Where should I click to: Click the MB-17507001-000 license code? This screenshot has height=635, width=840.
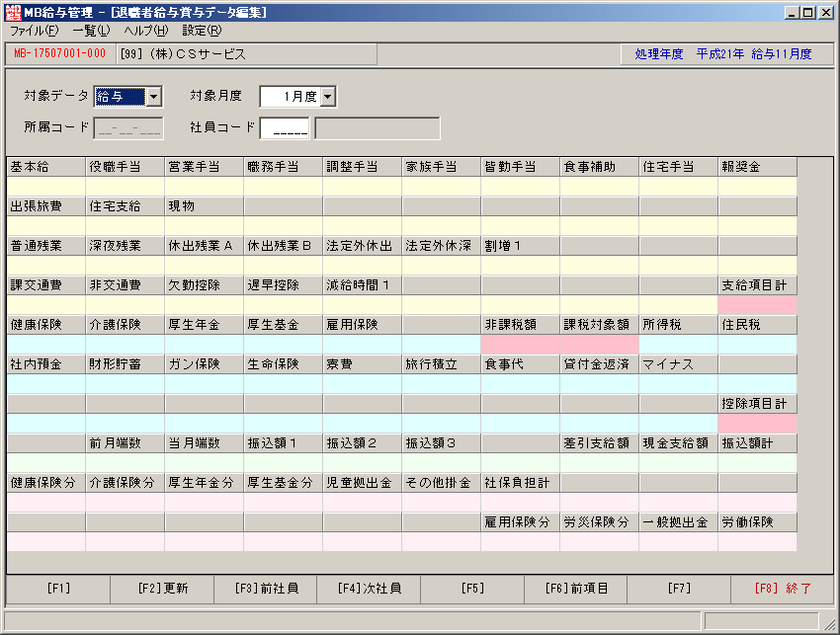pyautogui.click(x=60, y=53)
